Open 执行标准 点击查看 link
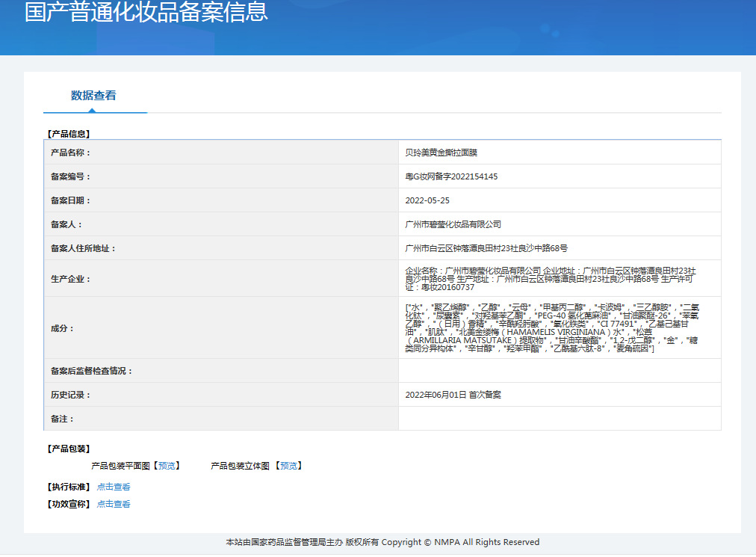The image size is (756, 557). pyautogui.click(x=114, y=487)
